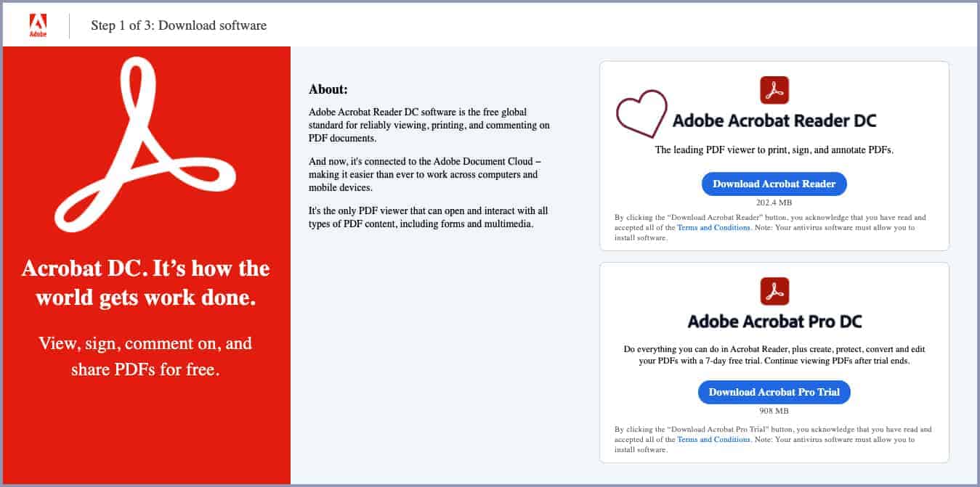Click the 7-day free trial description text
980x487 pixels.
774,355
